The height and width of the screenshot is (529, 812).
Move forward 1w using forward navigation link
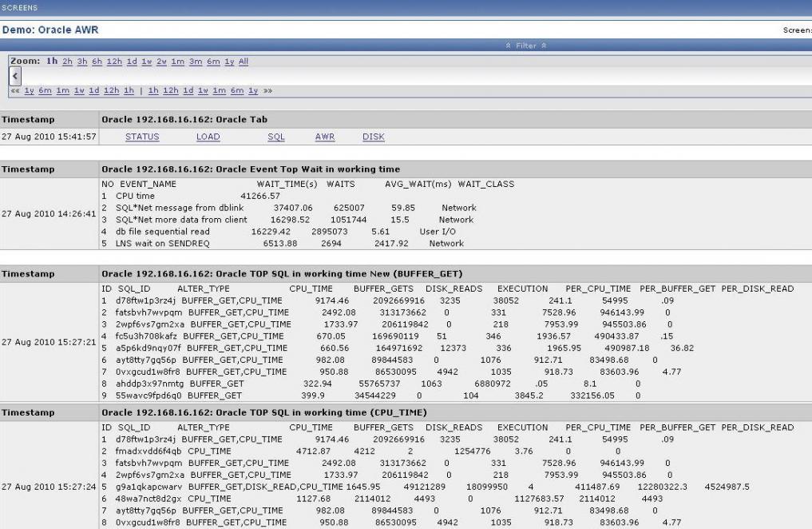click(203, 90)
